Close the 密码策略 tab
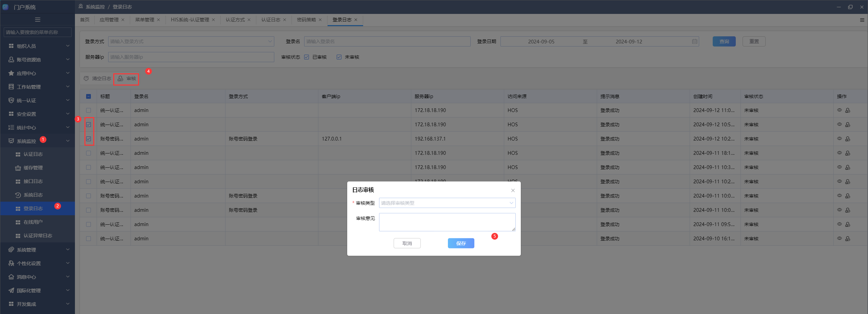The image size is (868, 314). pos(320,20)
